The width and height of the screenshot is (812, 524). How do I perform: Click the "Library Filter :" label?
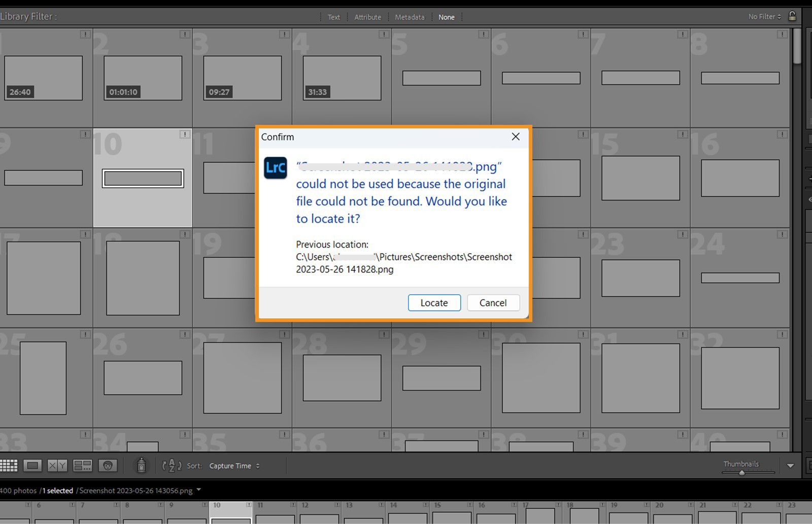[x=28, y=16]
